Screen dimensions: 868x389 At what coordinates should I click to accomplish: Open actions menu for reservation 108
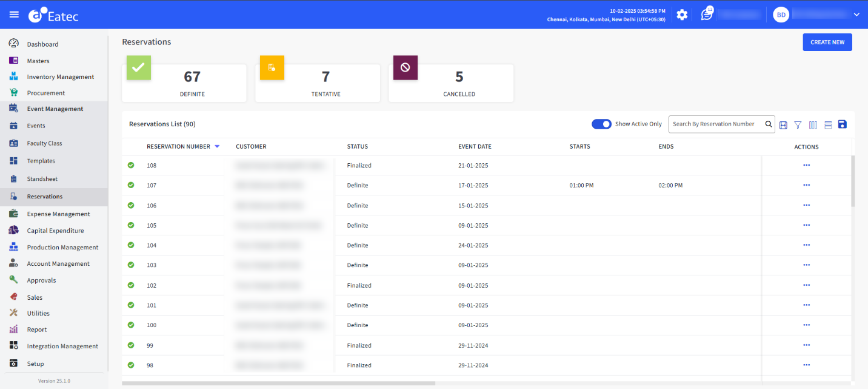coord(806,165)
